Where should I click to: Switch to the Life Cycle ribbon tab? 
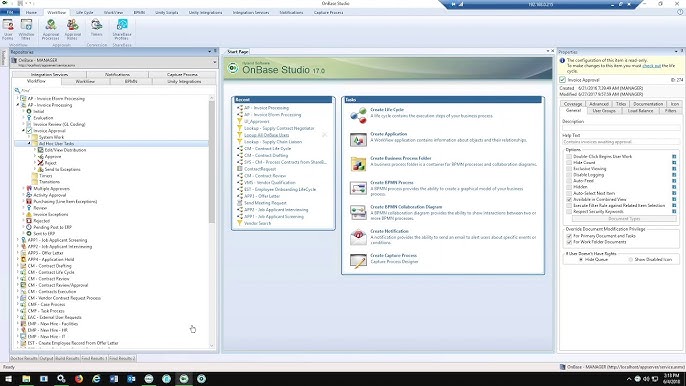click(x=84, y=12)
